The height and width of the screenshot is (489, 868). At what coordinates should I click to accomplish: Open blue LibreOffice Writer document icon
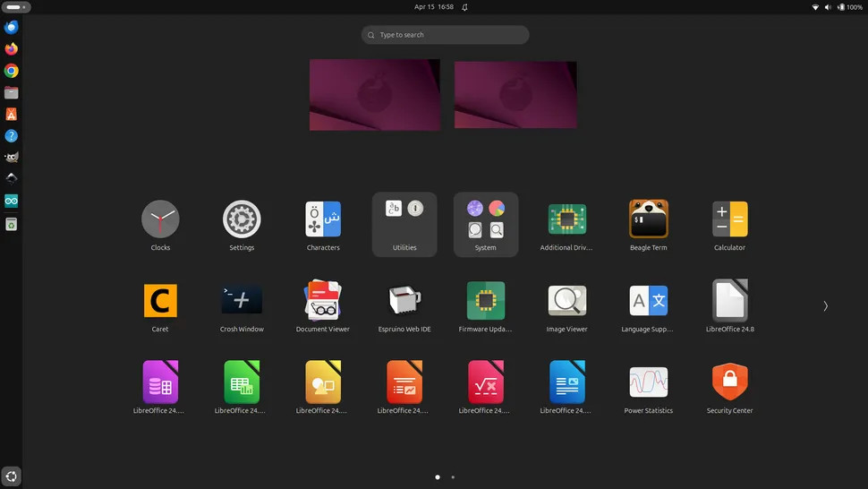[x=566, y=382]
